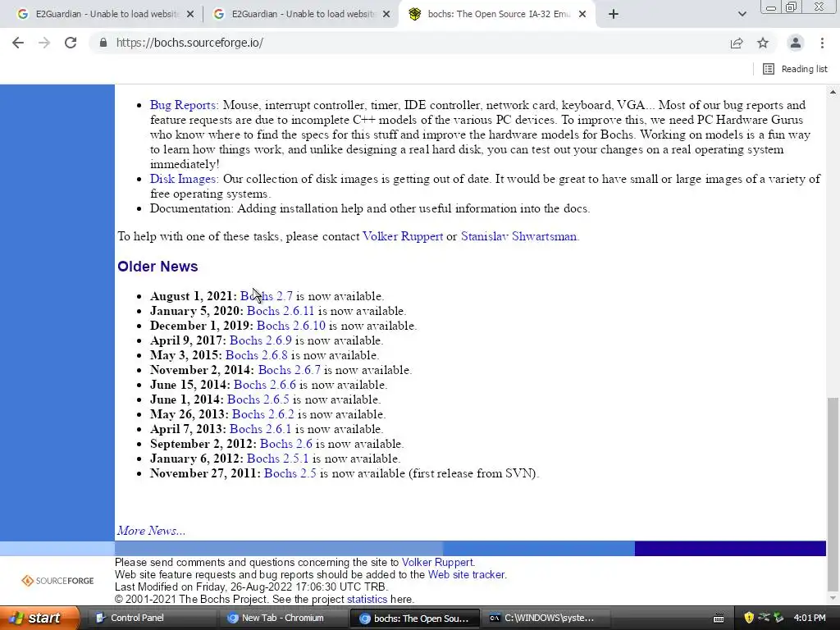Open the project statistics link
The height and width of the screenshot is (630, 840).
367,600
